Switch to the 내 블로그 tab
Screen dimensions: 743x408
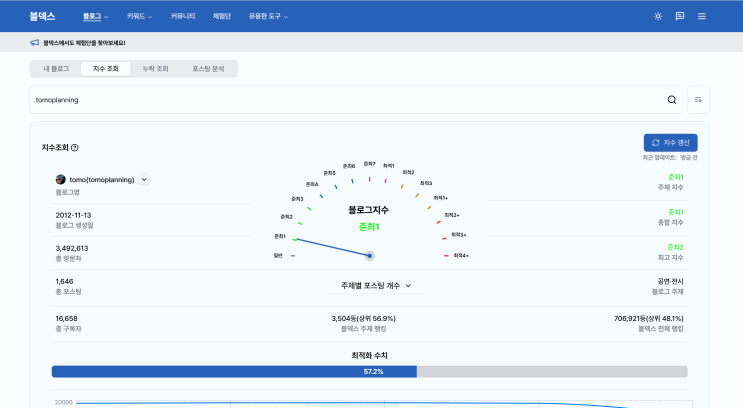point(56,69)
